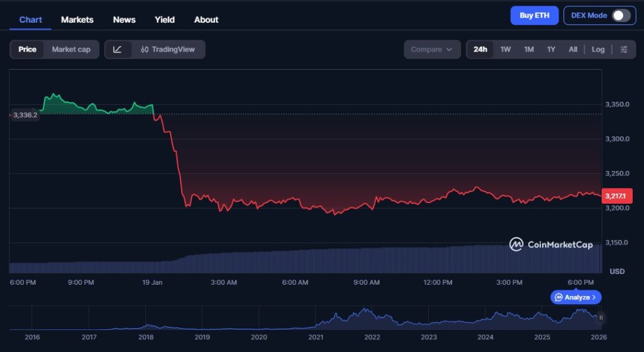Switch to TradingView candlestick chart
This screenshot has height=352, width=644.
(x=168, y=49)
